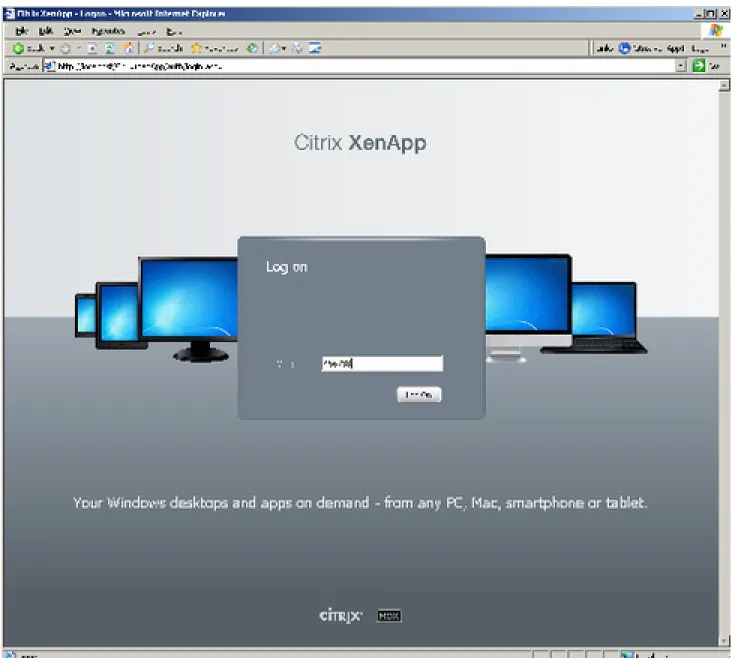This screenshot has width=735, height=658.
Task: Open the Citrix XenApp Logon link in Links bar
Action: 664,48
